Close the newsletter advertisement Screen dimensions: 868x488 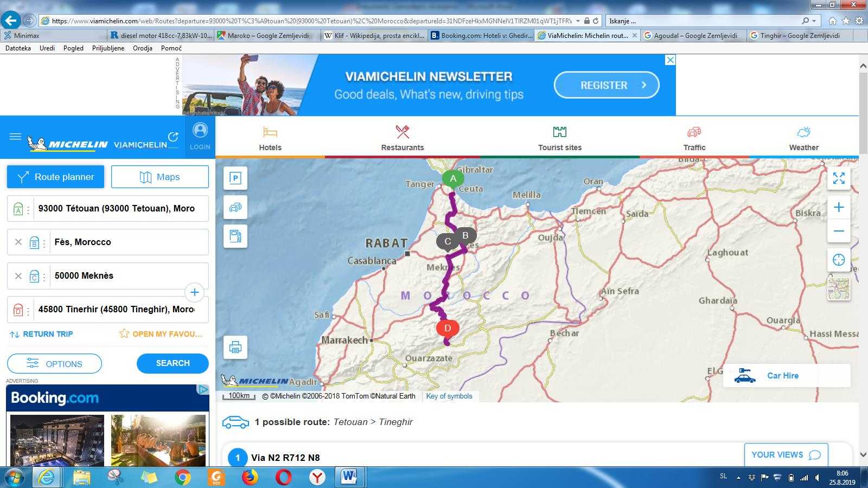671,60
